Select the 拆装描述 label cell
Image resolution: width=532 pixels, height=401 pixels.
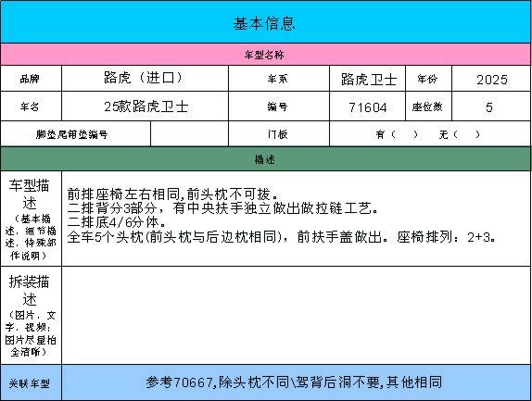pos(31,316)
